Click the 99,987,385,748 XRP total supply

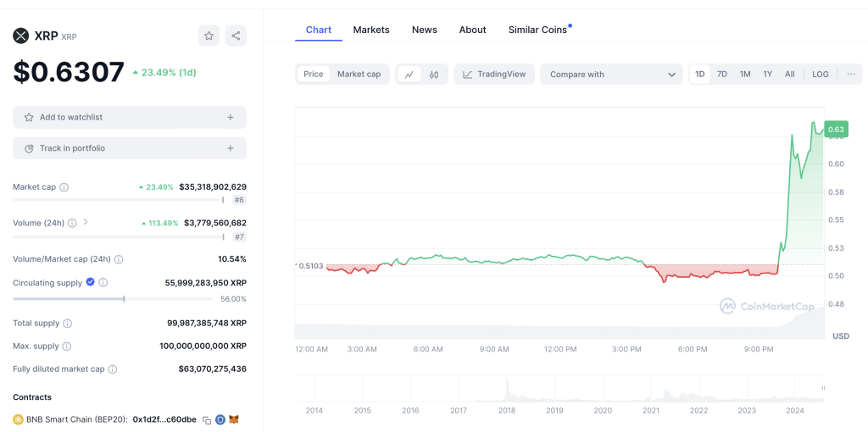207,323
